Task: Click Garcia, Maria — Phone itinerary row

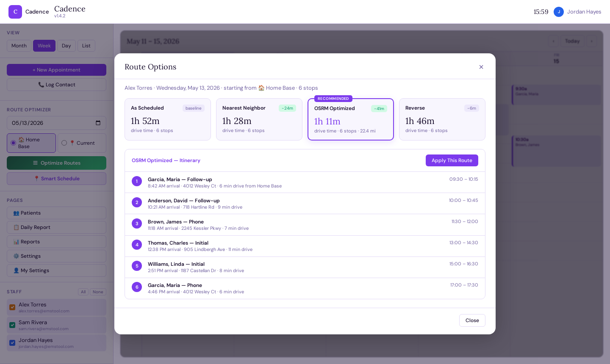Action: [305, 288]
